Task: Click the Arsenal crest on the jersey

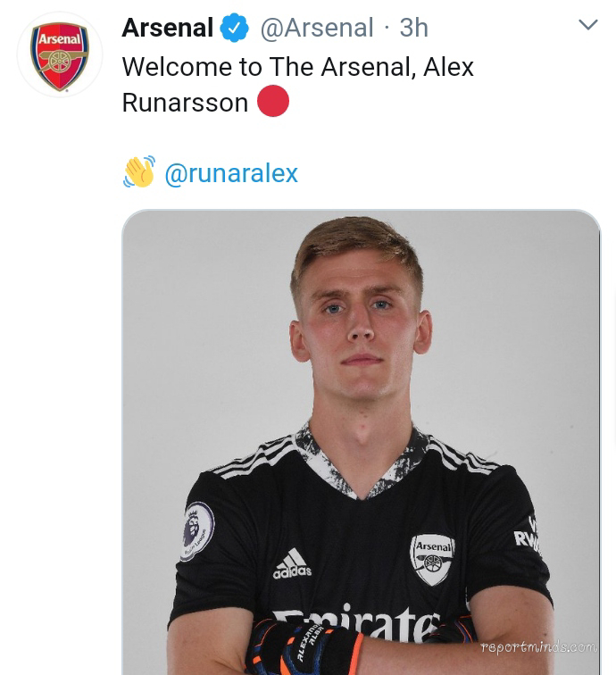Action: pos(433,560)
